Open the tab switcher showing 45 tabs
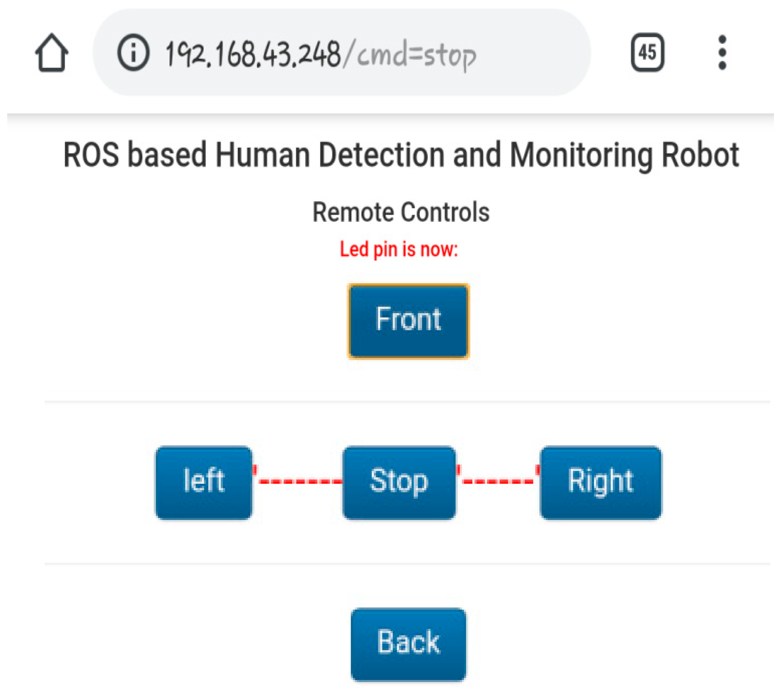The image size is (784, 688). [x=647, y=53]
